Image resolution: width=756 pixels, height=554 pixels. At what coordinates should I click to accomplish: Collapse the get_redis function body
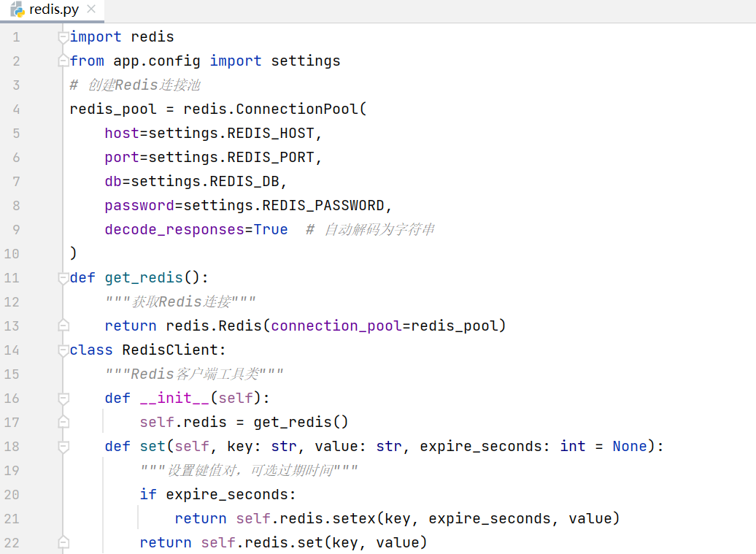click(x=63, y=277)
